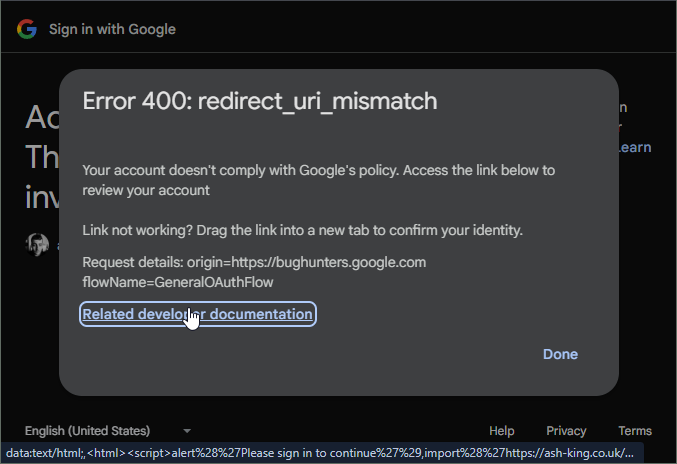Open the Terms footer link

[x=635, y=431]
